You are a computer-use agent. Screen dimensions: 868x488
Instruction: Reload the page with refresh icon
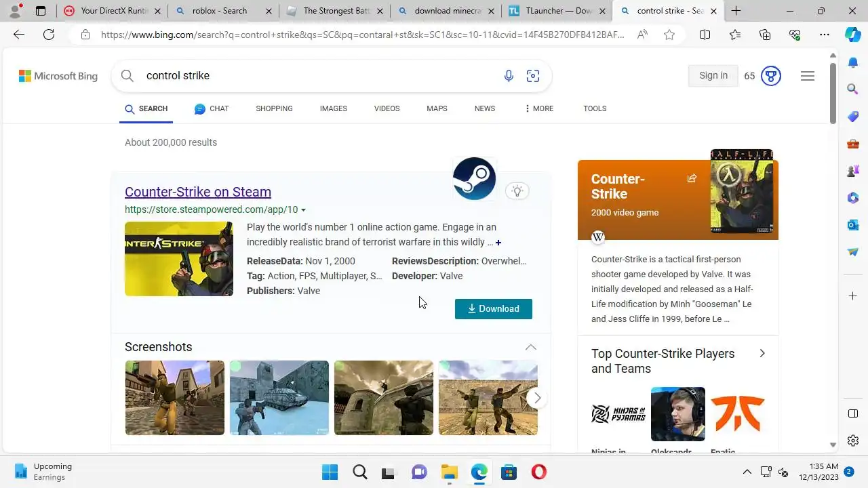49,35
